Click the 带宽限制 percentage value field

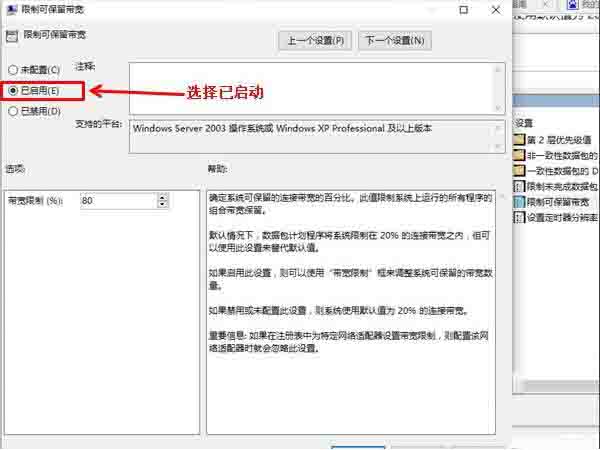click(x=116, y=201)
